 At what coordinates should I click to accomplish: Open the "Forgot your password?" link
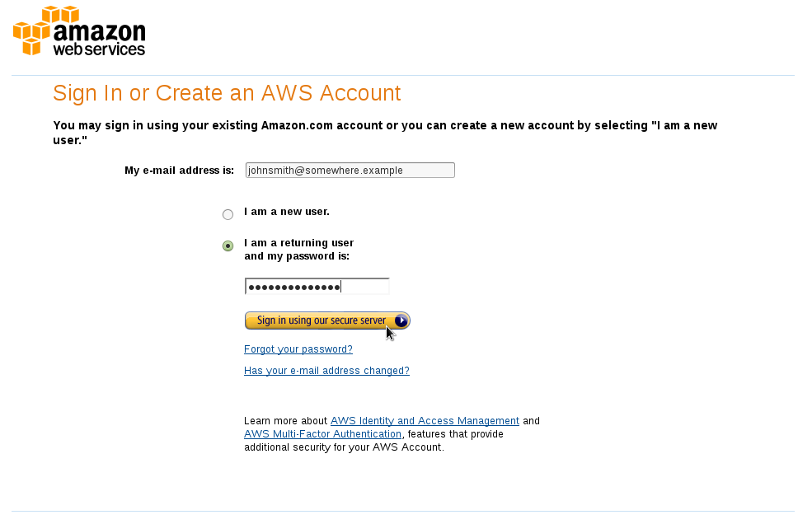click(298, 349)
